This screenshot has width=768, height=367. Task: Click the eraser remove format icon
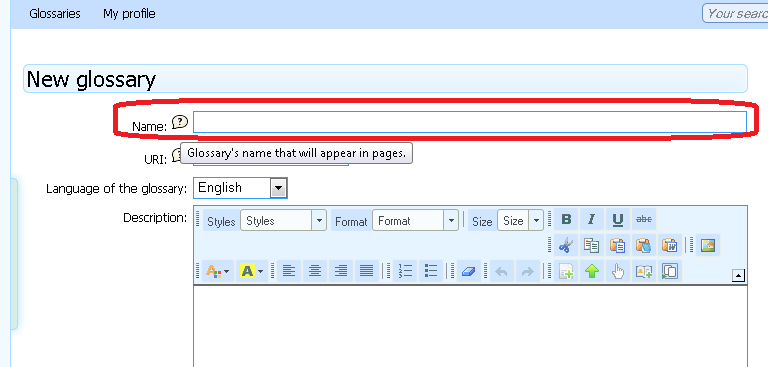click(x=469, y=271)
